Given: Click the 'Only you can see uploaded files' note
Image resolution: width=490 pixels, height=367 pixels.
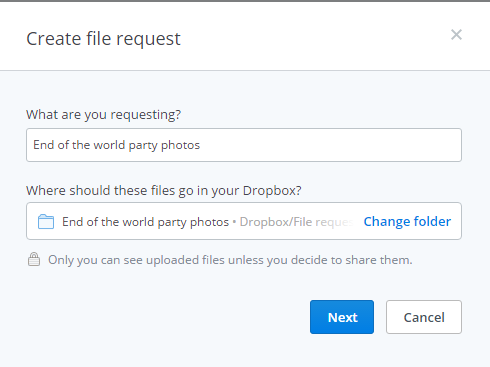Looking at the screenshot, I should tap(230, 260).
